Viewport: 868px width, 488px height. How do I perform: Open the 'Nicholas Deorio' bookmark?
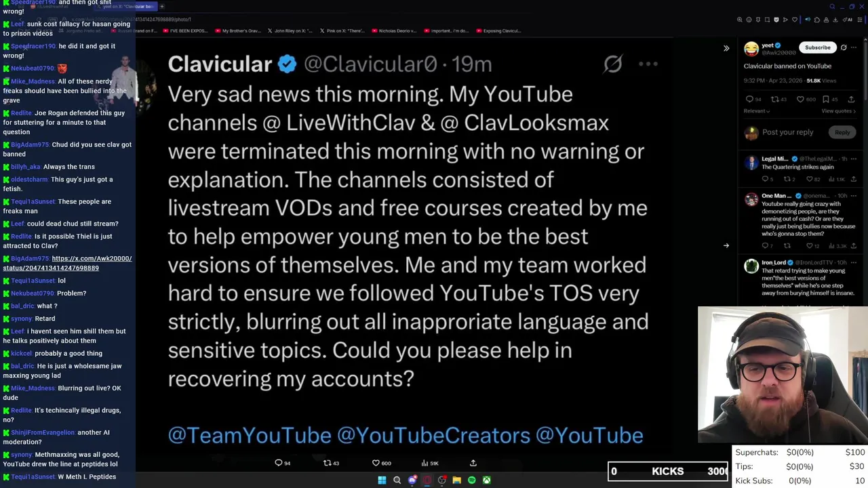pyautogui.click(x=394, y=30)
